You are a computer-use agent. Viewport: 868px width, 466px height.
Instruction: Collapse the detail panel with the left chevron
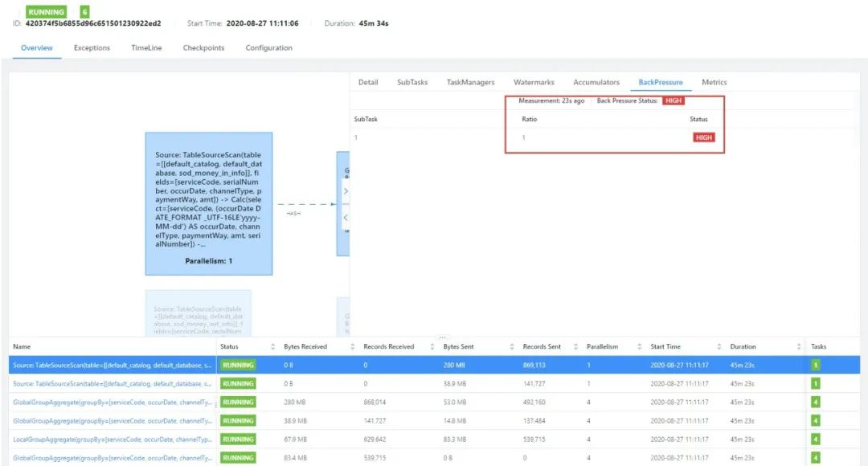coord(346,218)
